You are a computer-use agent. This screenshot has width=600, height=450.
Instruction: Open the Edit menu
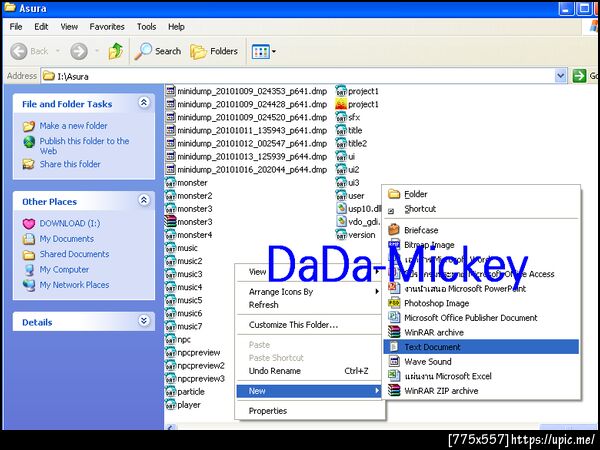pyautogui.click(x=41, y=27)
